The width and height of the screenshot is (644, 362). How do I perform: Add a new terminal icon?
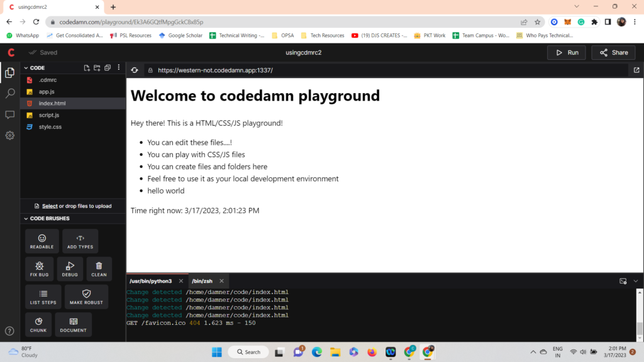click(623, 281)
